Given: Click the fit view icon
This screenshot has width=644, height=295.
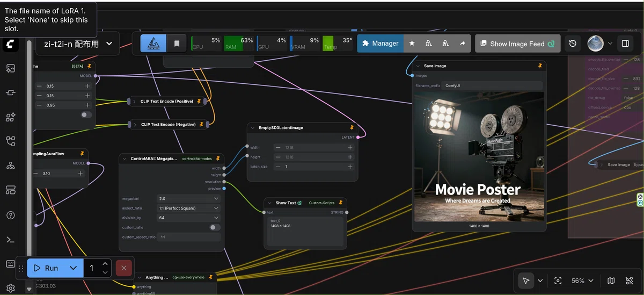Looking at the screenshot, I should pyautogui.click(x=558, y=280).
